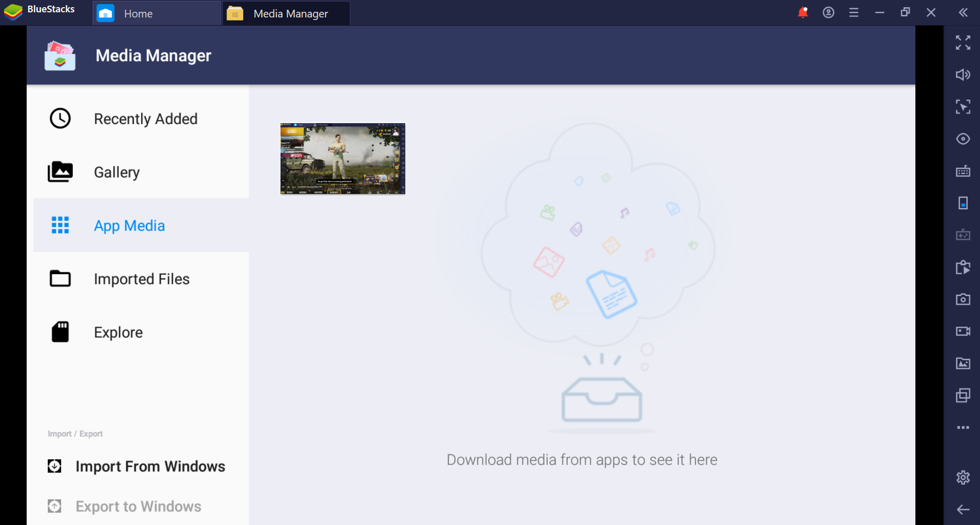Open the user account icon
Image resolution: width=980 pixels, height=525 pixels.
pyautogui.click(x=828, y=12)
